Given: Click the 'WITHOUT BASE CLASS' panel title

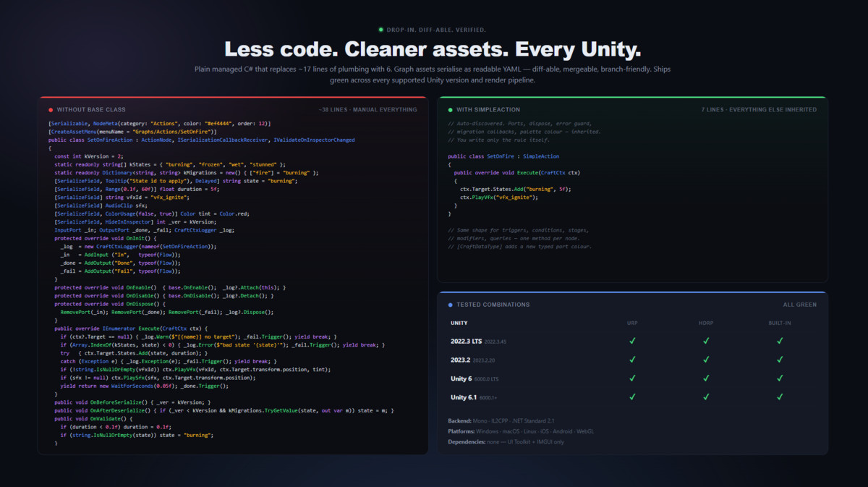Looking at the screenshot, I should click(91, 110).
